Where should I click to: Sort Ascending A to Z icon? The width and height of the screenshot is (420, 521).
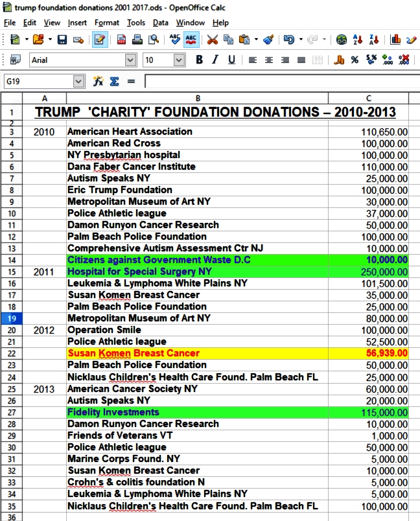click(x=358, y=40)
